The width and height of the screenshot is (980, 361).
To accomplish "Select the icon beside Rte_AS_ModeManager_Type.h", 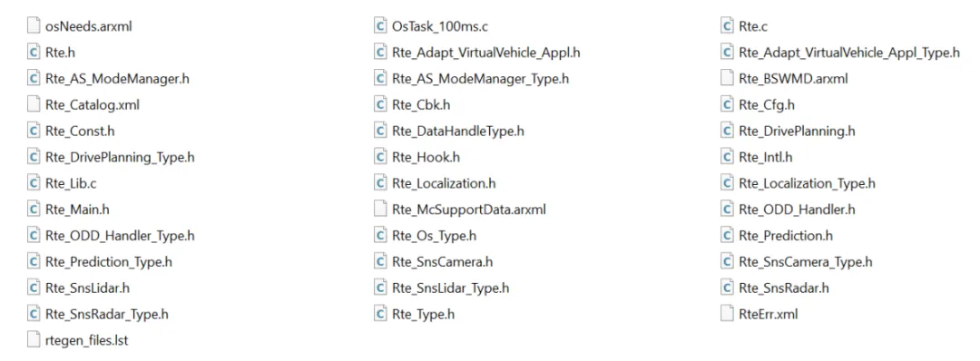I will 380,79.
